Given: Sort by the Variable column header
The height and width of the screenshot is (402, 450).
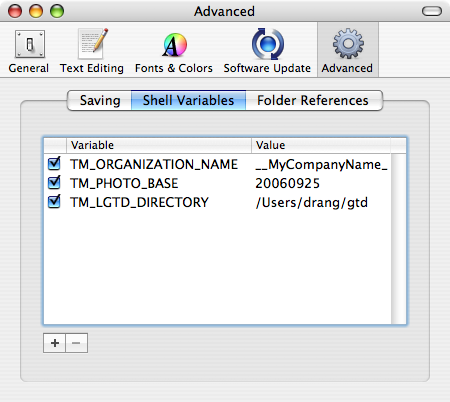Looking at the screenshot, I should pos(159,145).
